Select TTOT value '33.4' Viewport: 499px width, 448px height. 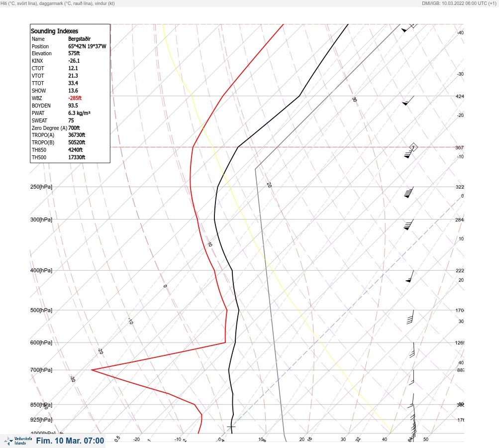73,83
